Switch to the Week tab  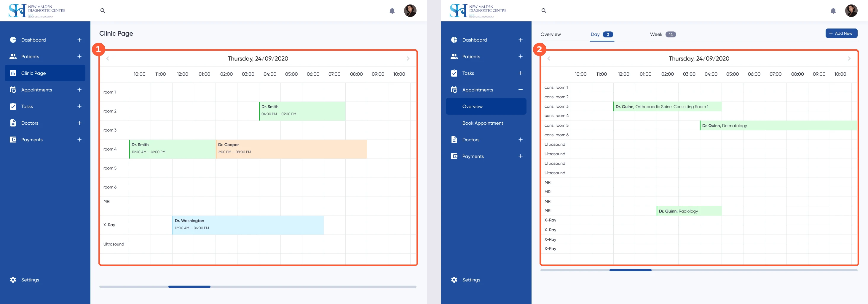[x=663, y=34]
